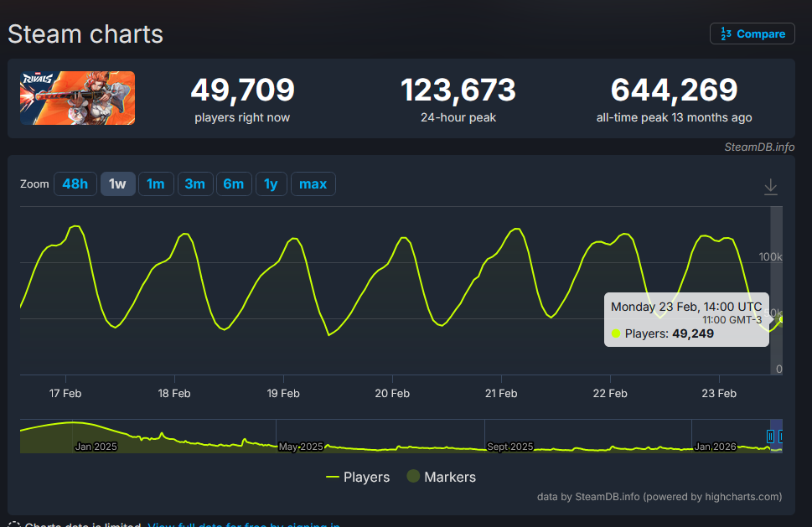
Task: Open the Marvel Rivals game thumbnail
Action: tap(78, 98)
